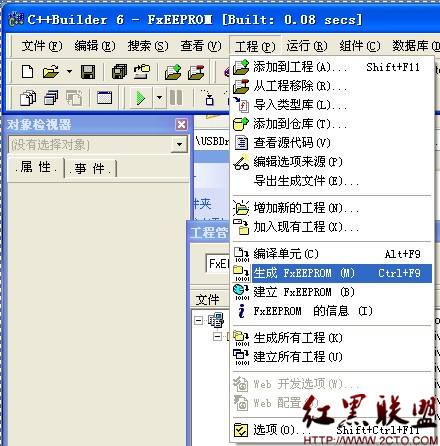The width and height of the screenshot is (440, 446).
Task: Select 从工程移除(R) menu entry
Action: click(x=332, y=86)
